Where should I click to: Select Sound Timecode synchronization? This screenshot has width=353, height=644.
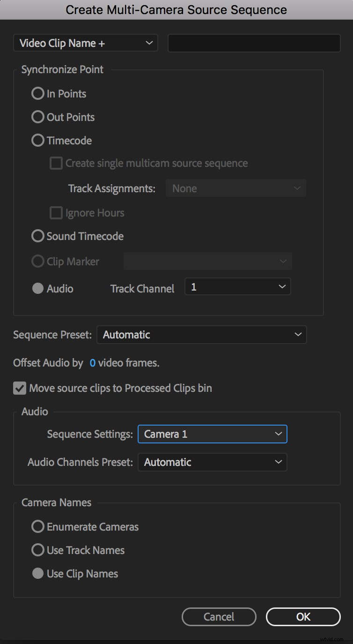click(37, 236)
